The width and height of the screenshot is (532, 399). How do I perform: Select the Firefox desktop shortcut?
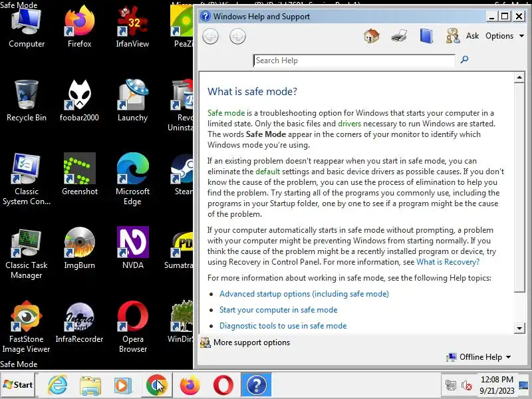point(79,27)
